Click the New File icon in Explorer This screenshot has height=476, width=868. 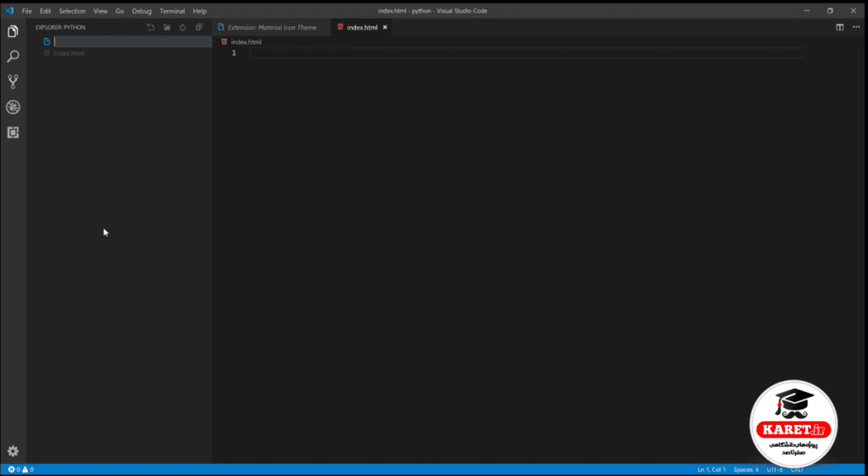151,27
